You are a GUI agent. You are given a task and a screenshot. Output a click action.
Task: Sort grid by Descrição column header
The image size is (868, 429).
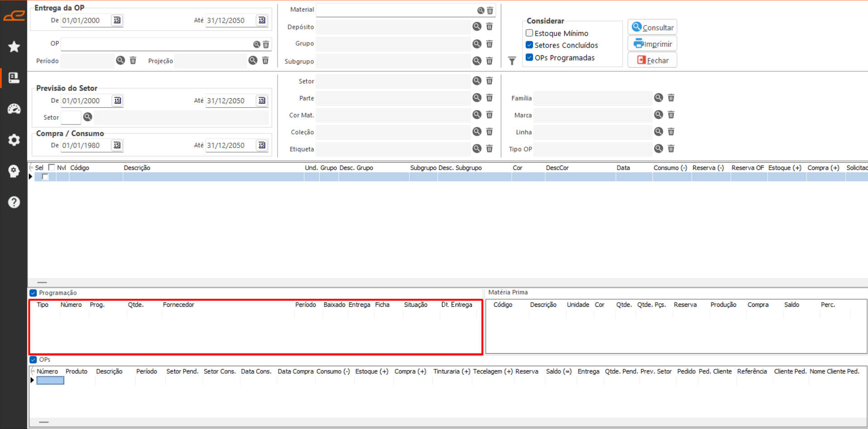pyautogui.click(x=137, y=168)
